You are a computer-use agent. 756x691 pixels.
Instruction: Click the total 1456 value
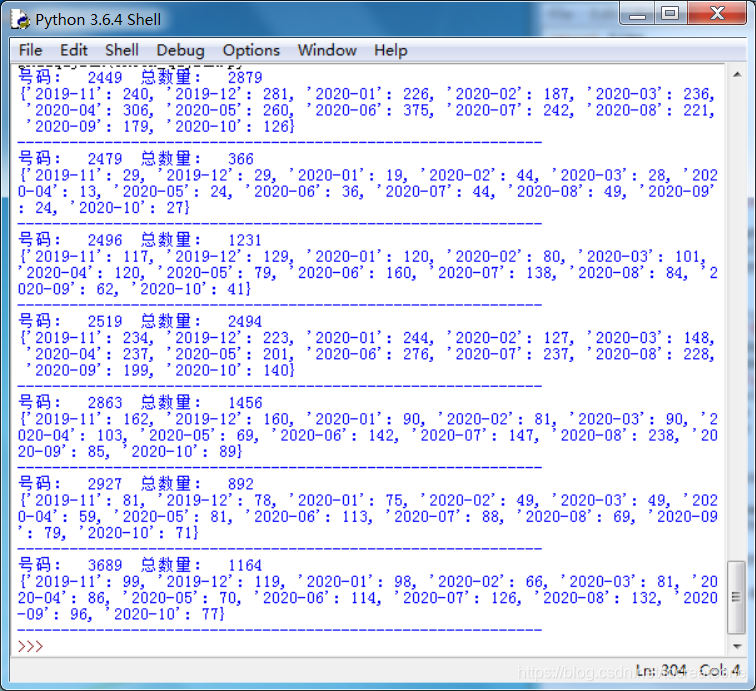(x=245, y=403)
